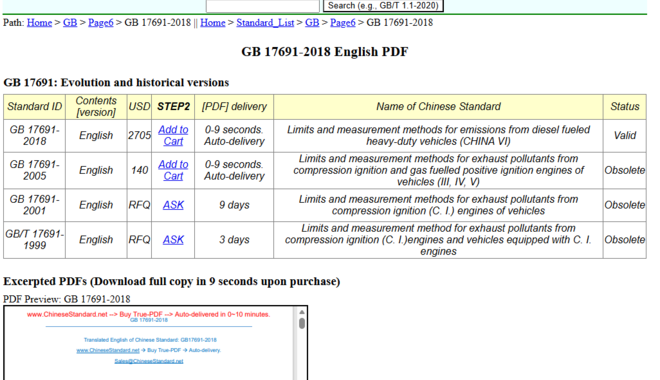Click the STEP2 column header
The height and width of the screenshot is (380, 660).
point(173,106)
